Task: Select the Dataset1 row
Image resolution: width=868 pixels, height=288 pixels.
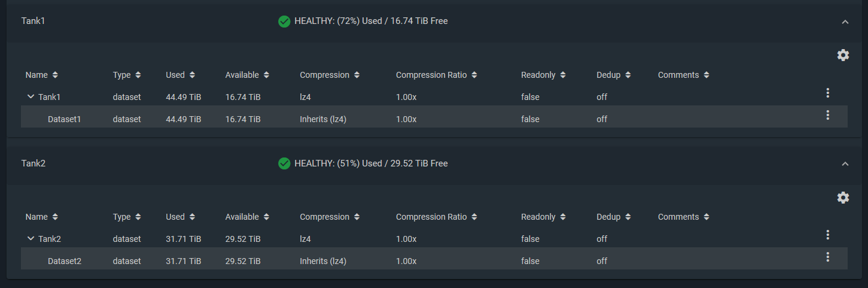Action: pos(434,119)
